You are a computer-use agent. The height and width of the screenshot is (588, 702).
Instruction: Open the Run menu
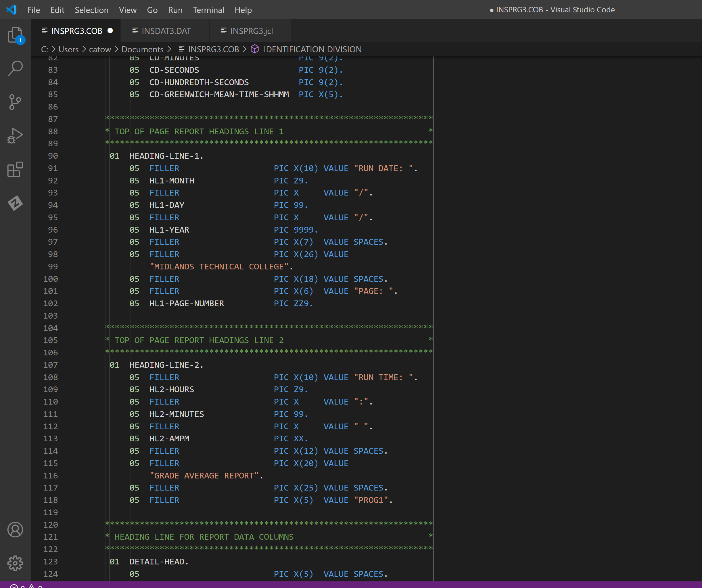tap(175, 10)
